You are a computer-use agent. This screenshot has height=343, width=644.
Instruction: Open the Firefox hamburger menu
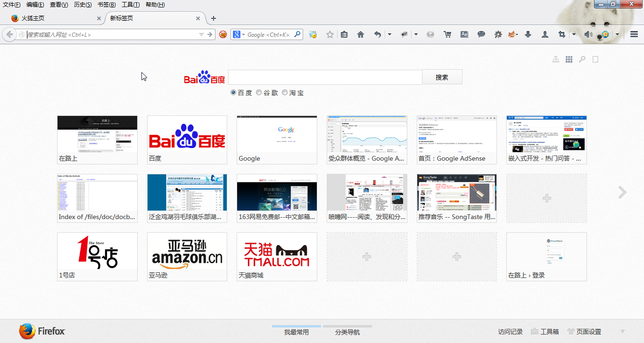tap(634, 34)
